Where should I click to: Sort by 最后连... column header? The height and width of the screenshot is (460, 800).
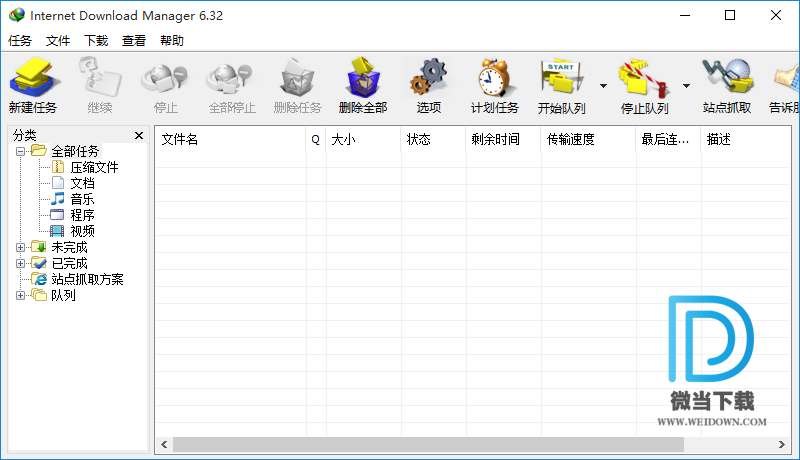pyautogui.click(x=668, y=139)
